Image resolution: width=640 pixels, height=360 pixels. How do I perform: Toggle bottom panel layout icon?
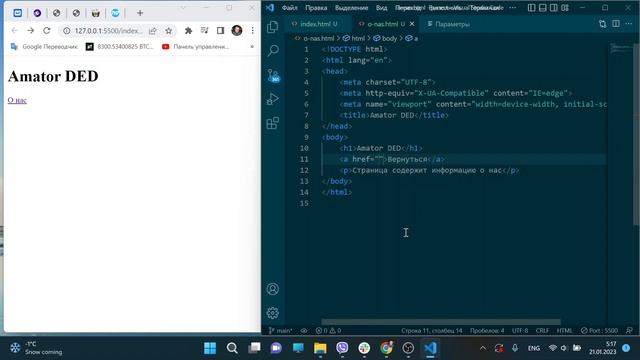point(542,8)
